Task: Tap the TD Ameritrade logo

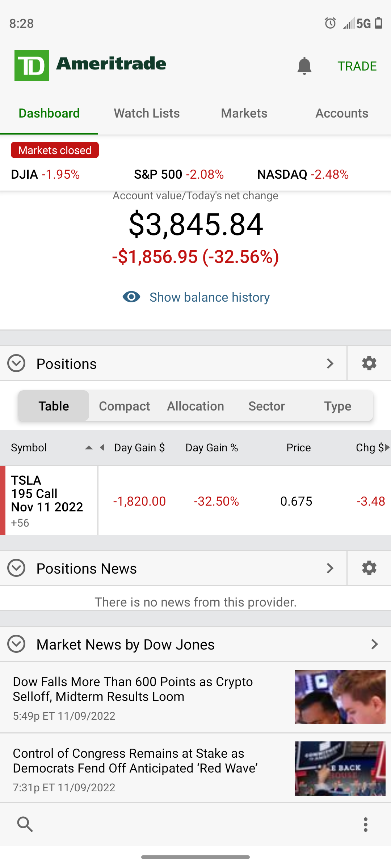Action: (90, 65)
